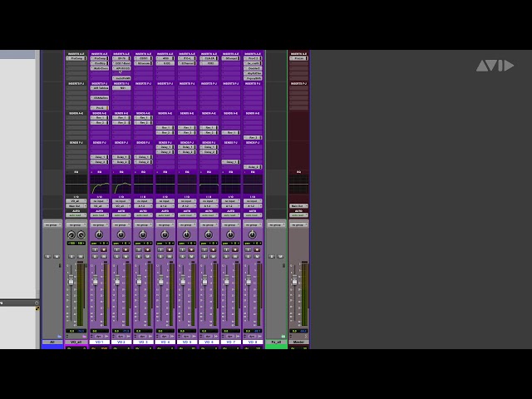Mute the Fx_all strip
The height and width of the screenshot is (399, 532).
click(280, 257)
